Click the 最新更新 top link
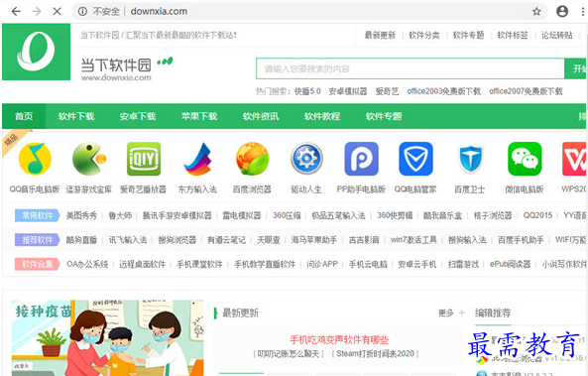 click(380, 36)
